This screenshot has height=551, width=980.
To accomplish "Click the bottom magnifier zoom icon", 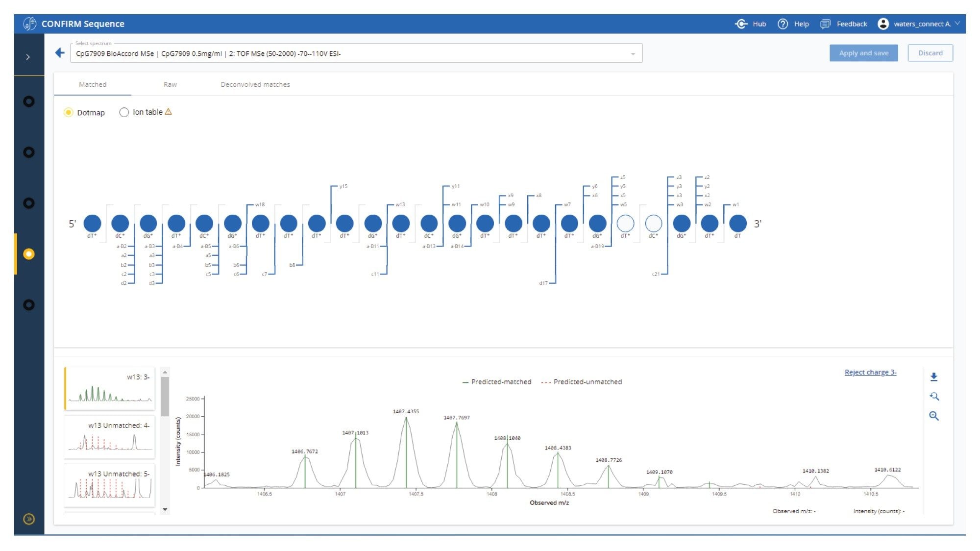I will (x=934, y=416).
